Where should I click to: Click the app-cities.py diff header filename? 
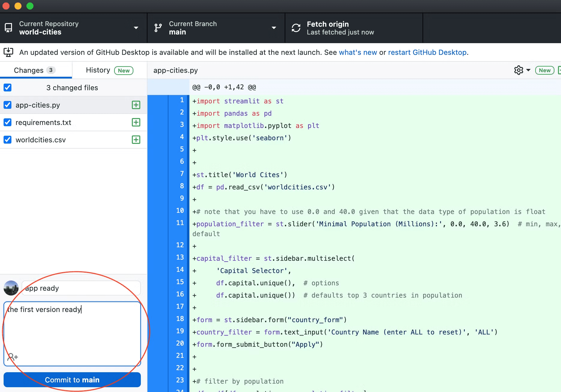coord(176,70)
